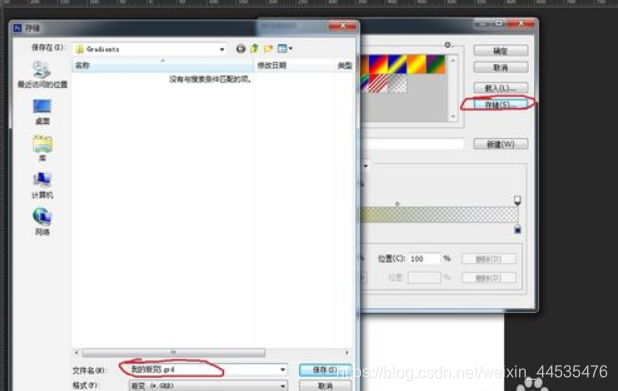Sort the file list by 名称 column

(162, 65)
